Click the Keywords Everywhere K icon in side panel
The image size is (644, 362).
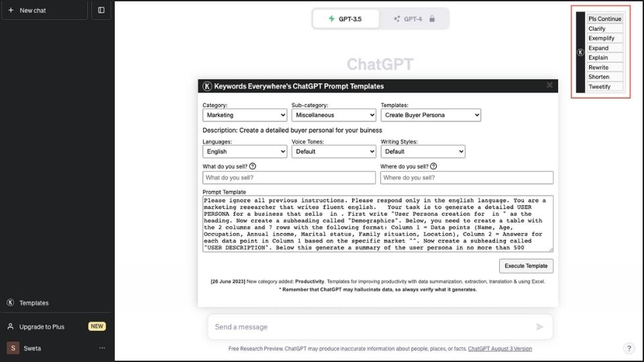point(580,52)
